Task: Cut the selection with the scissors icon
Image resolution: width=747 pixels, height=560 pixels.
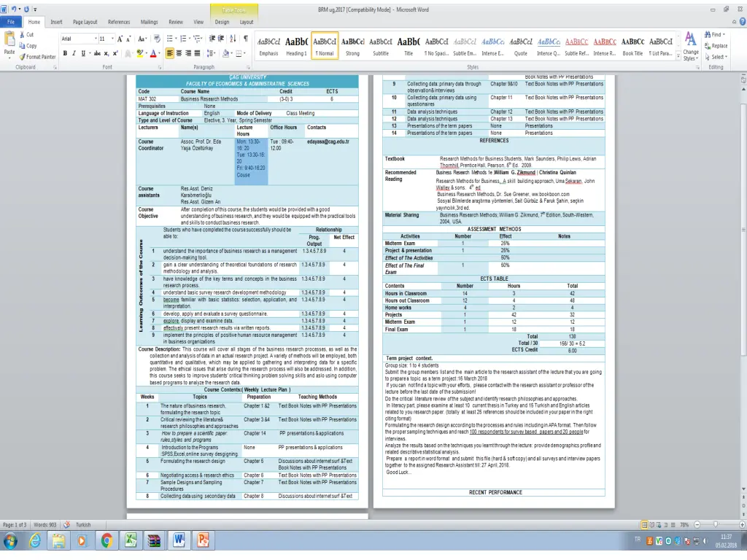Action: click(23, 35)
